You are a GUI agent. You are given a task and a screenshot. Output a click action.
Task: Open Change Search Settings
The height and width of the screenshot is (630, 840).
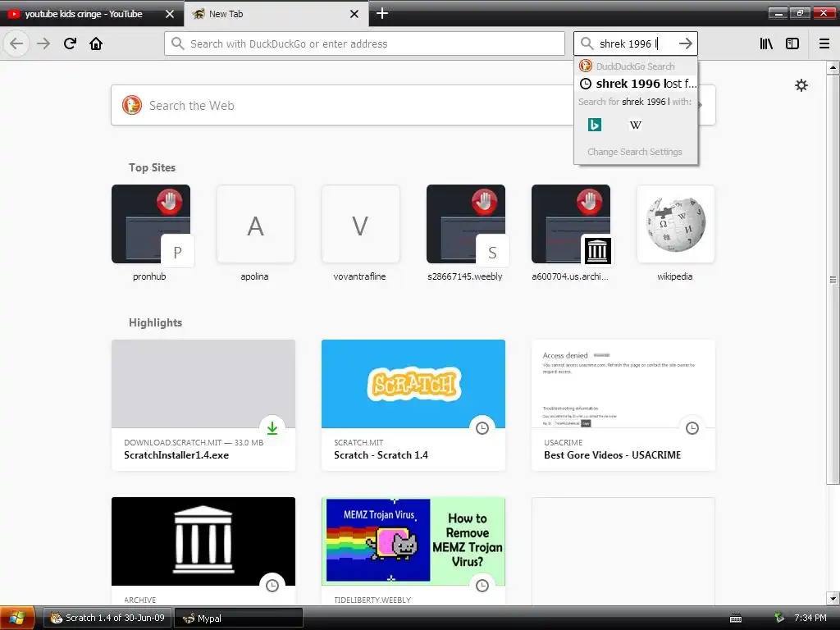click(x=635, y=152)
